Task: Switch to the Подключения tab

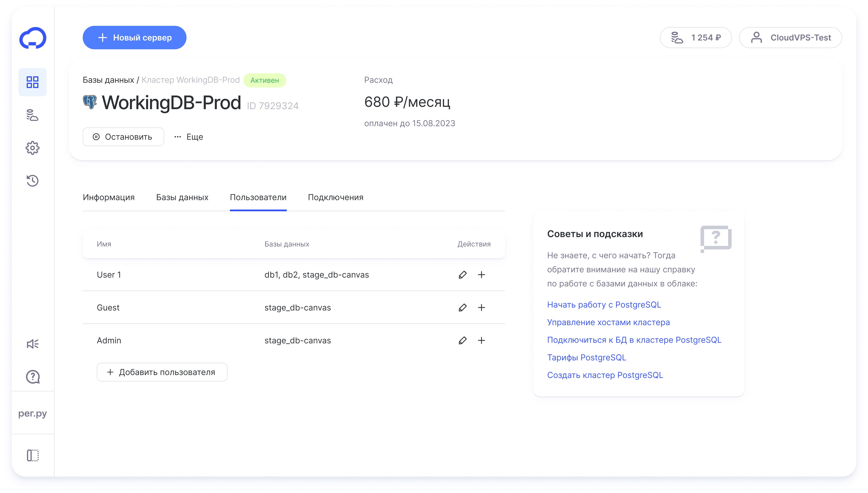Action: 335,197
